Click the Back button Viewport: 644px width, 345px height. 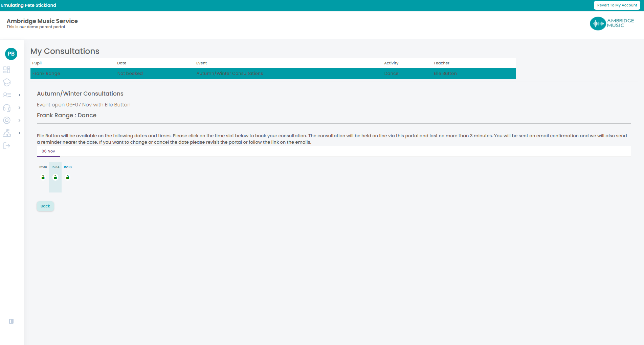point(45,206)
